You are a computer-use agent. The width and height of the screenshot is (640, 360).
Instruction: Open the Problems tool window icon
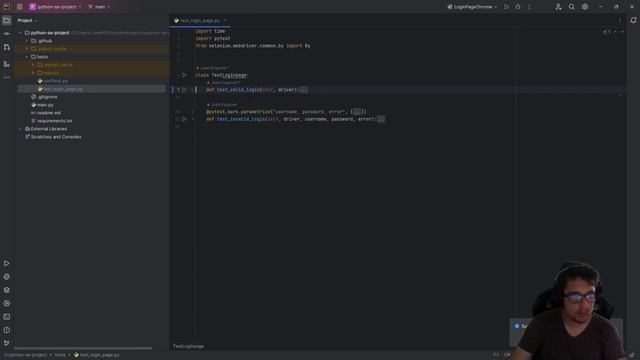(x=7, y=330)
